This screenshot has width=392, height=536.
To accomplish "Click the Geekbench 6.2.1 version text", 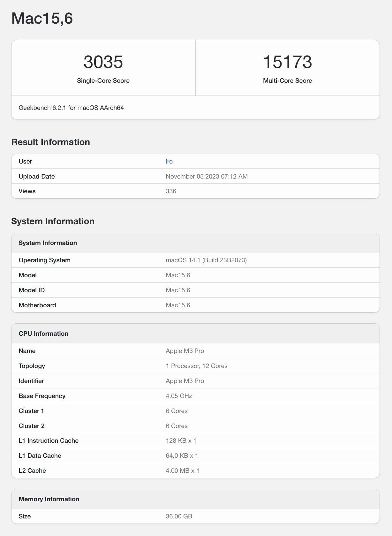I will (x=71, y=108).
